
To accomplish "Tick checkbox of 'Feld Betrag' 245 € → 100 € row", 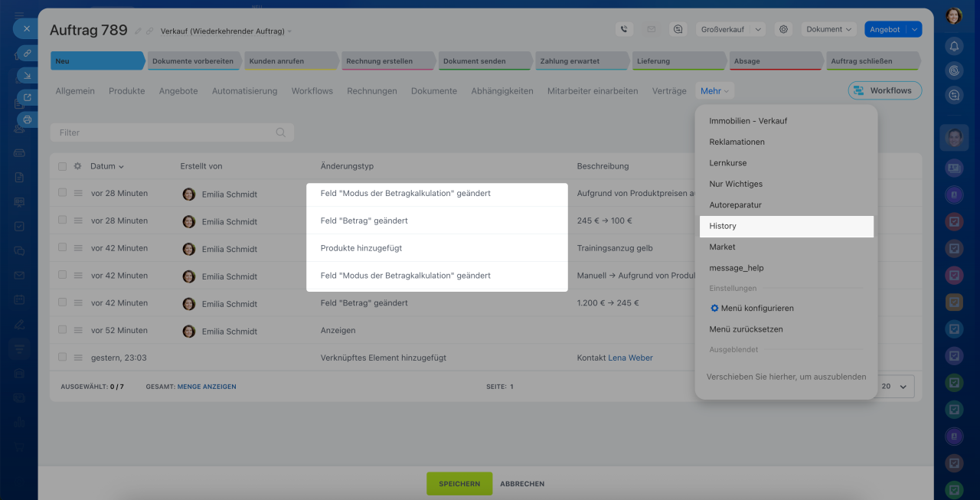I will pyautogui.click(x=63, y=221).
